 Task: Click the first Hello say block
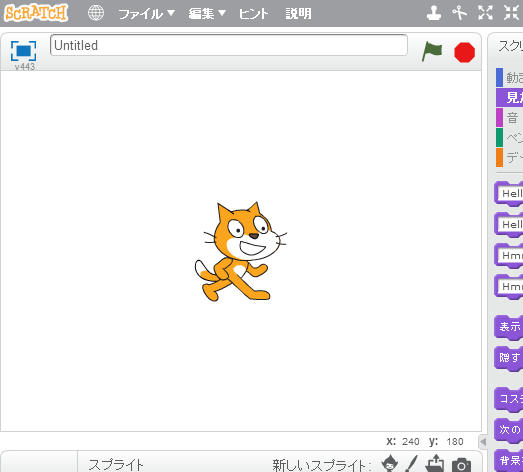(x=509, y=194)
